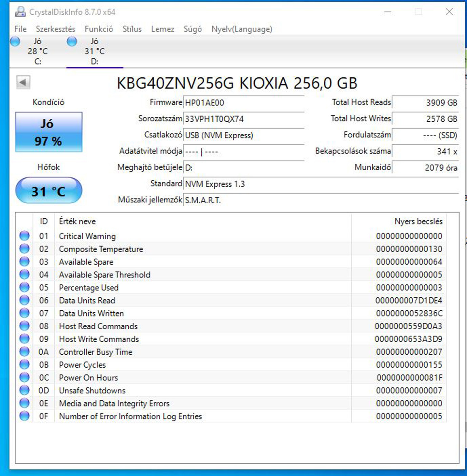Open the Szerkesztés menu
This screenshot has width=467, height=476.
tap(55, 29)
